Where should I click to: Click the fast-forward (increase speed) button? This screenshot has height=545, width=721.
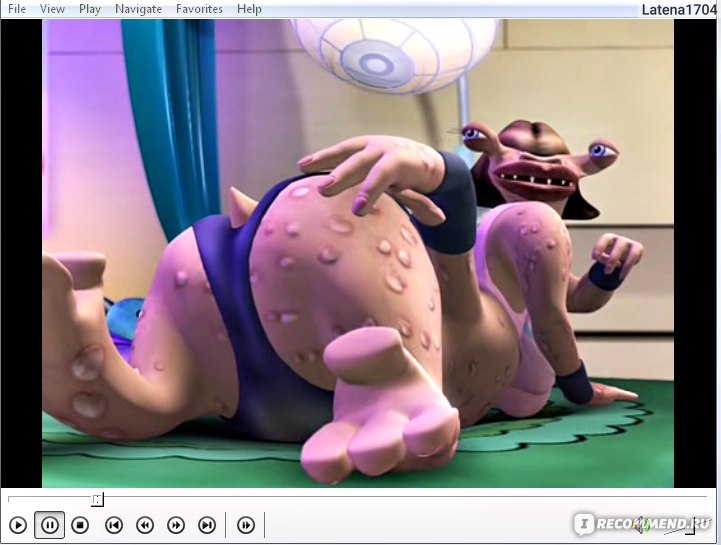pyautogui.click(x=176, y=525)
